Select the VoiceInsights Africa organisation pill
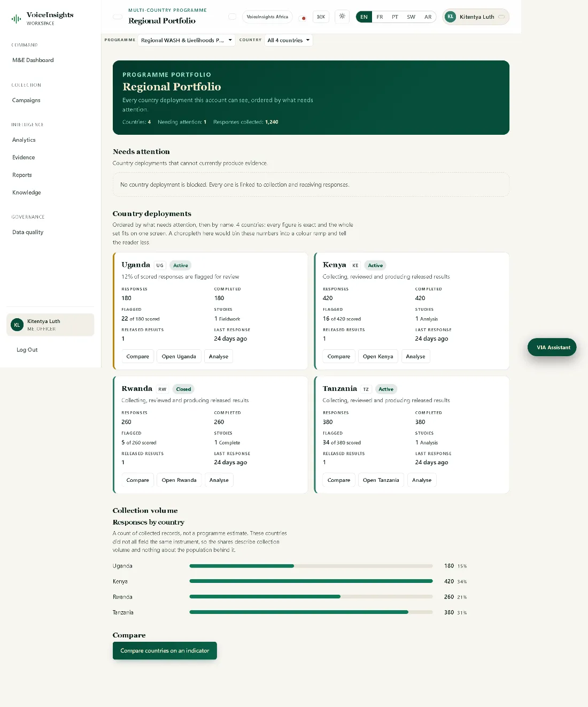The height and width of the screenshot is (707, 588). 267,17
